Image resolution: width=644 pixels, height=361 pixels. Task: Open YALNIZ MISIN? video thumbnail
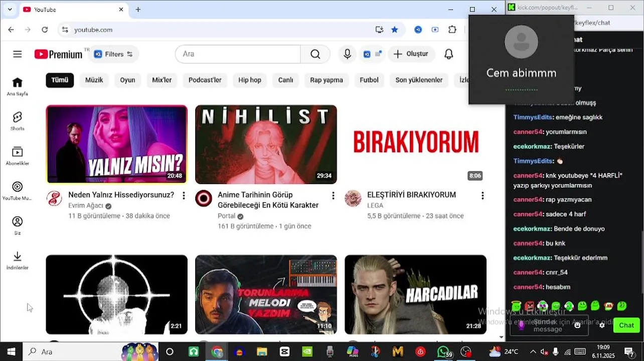[117, 144]
